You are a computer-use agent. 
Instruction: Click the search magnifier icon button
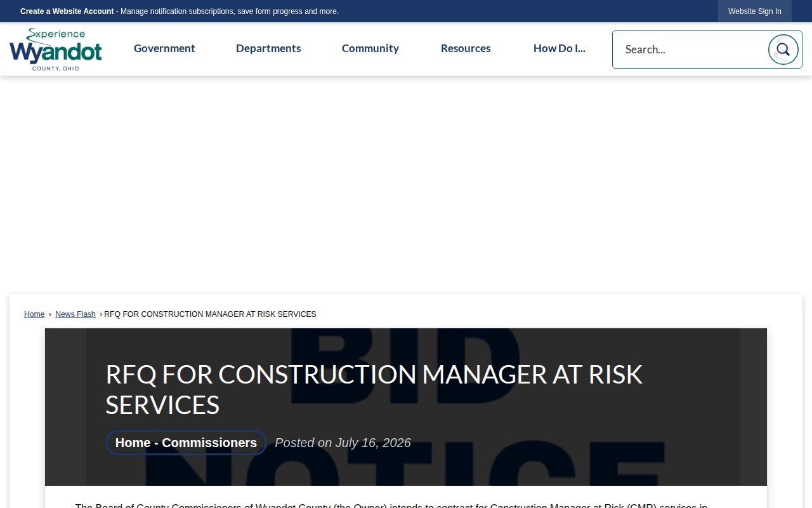[x=783, y=50]
